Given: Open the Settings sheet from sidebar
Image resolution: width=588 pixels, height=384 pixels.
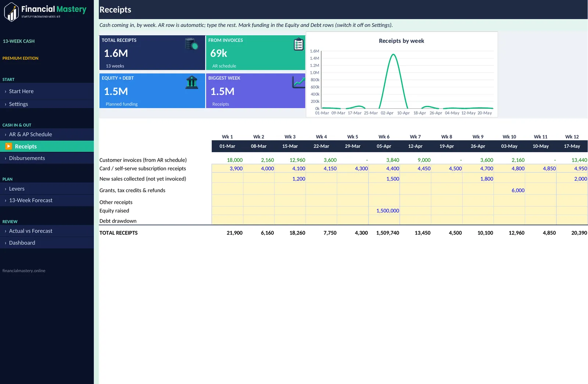Looking at the screenshot, I should [47, 104].
